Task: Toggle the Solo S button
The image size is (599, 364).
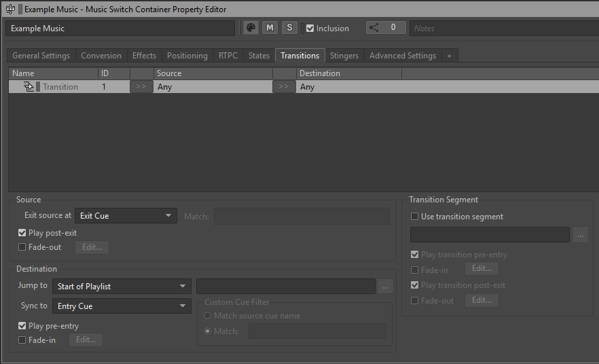Action: tap(289, 28)
